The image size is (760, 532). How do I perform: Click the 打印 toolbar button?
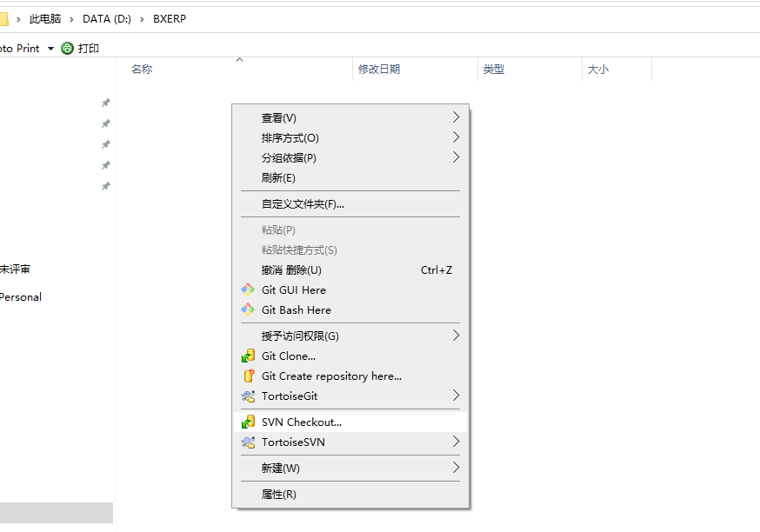pyautogui.click(x=80, y=48)
